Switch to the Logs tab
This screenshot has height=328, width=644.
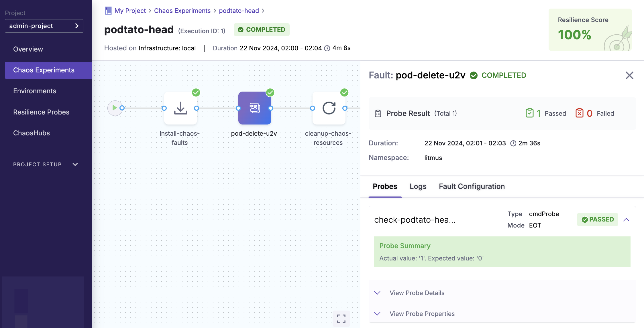tap(418, 186)
